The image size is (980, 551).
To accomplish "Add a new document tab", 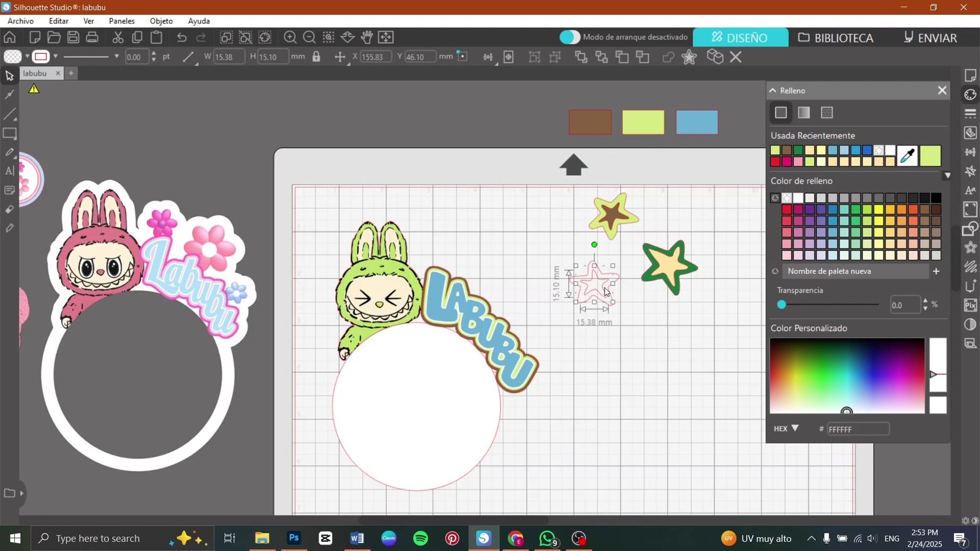I will click(x=71, y=73).
